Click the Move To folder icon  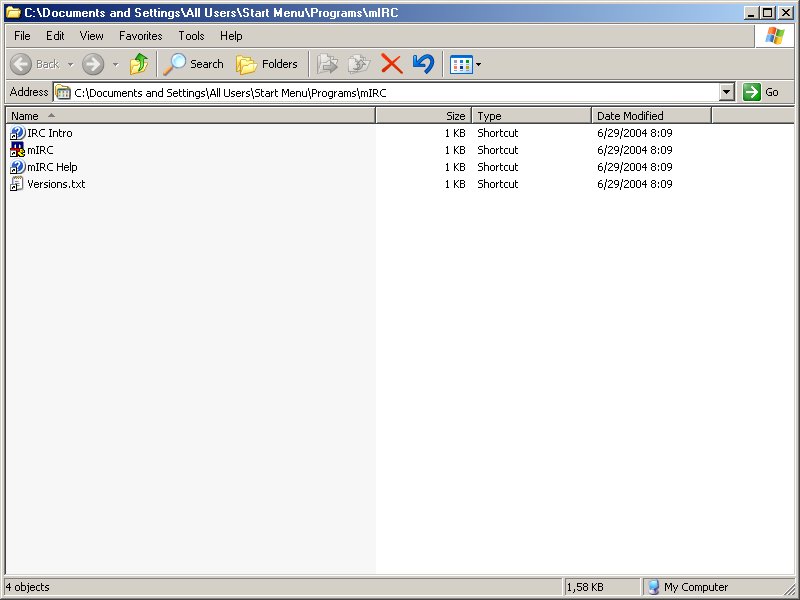[327, 64]
